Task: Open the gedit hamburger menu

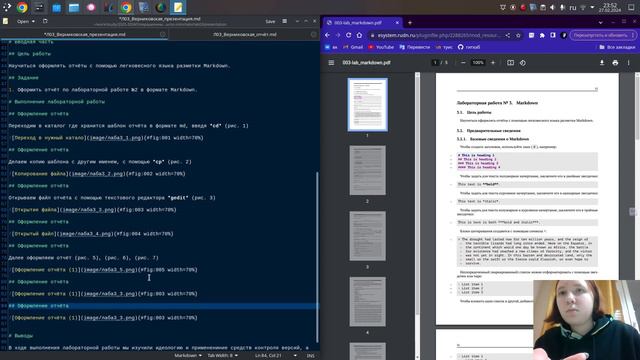Action: tap(284, 21)
